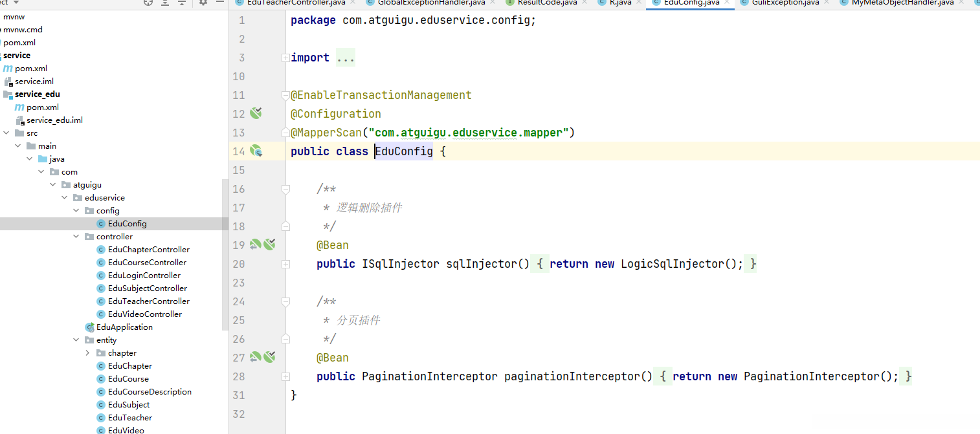Viewport: 980px width, 434px height.
Task: Close the EduConfig.java tab
Action: pyautogui.click(x=726, y=3)
